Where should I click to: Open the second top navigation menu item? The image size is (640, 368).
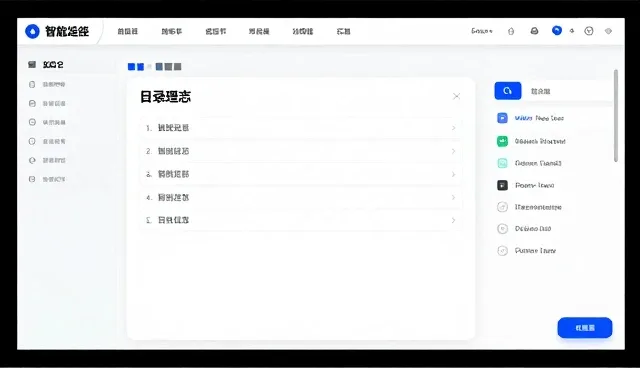pos(172,31)
